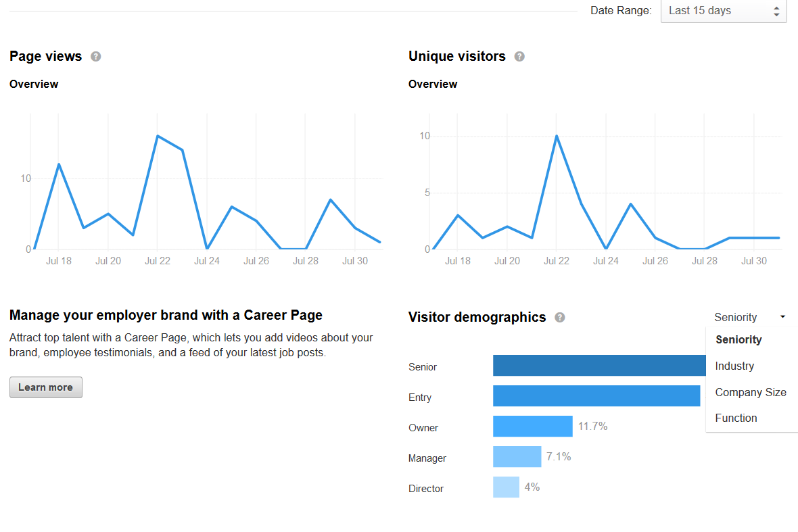Click the '4%' value next to Director

click(532, 487)
